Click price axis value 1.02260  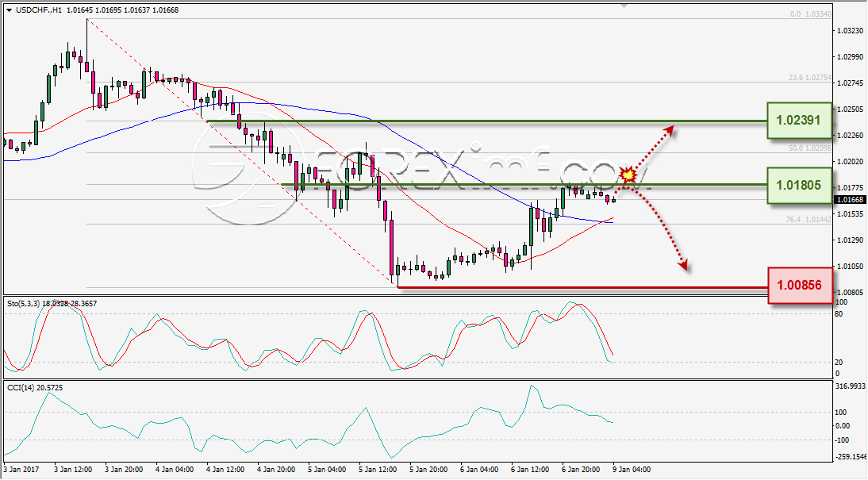coord(850,135)
